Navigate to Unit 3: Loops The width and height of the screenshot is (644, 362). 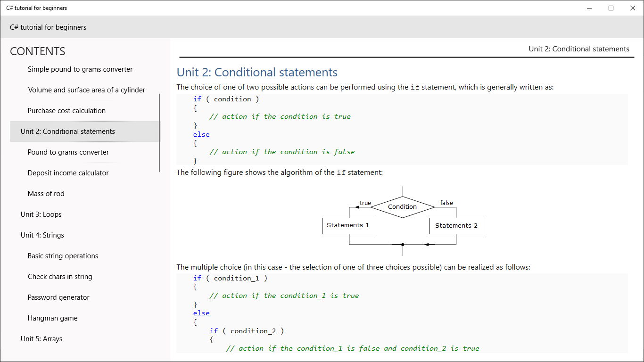coord(41,214)
